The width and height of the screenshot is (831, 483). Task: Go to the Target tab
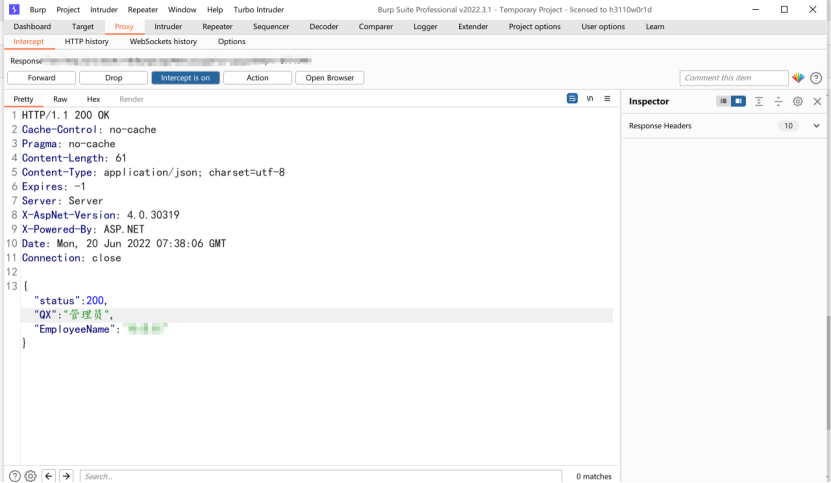click(x=83, y=27)
